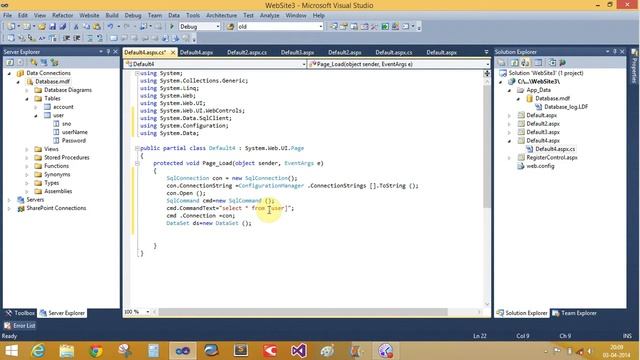Open Solution Explorer from the main toolbar

point(334,27)
